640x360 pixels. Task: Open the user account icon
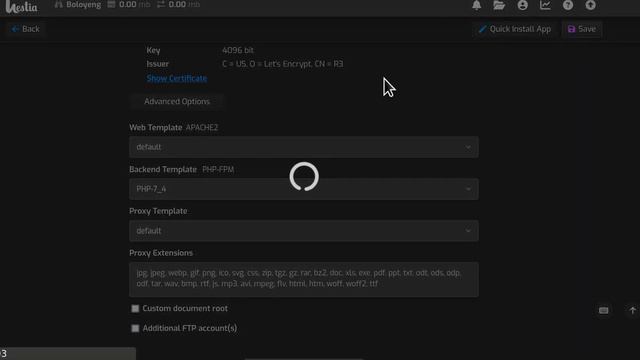pyautogui.click(x=522, y=5)
